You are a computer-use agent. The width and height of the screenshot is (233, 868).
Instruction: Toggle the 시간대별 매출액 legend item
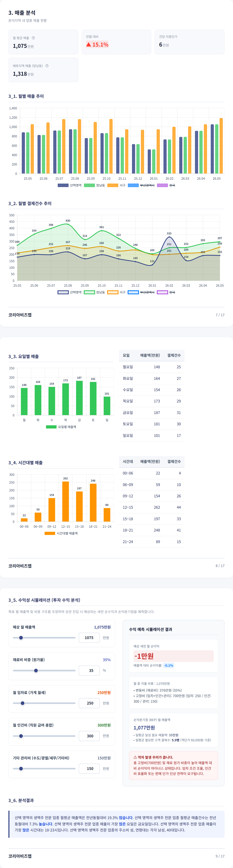(x=61, y=533)
